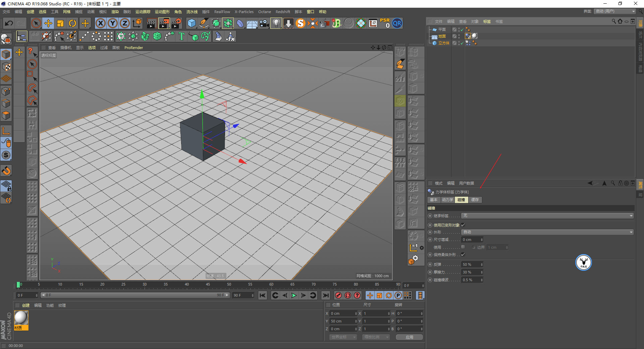Click frame 45 on the timeline ruler
The width and height of the screenshot is (644, 349).
coord(208,285)
